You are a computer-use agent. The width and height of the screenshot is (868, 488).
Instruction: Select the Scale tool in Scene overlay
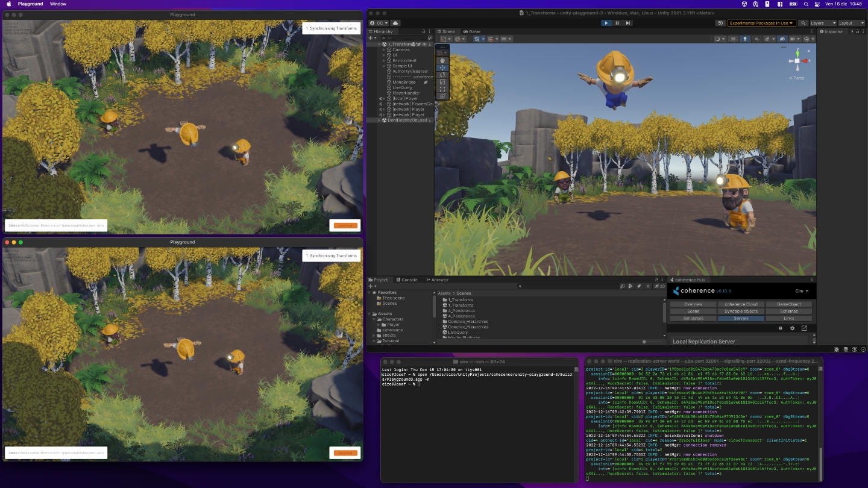point(442,82)
